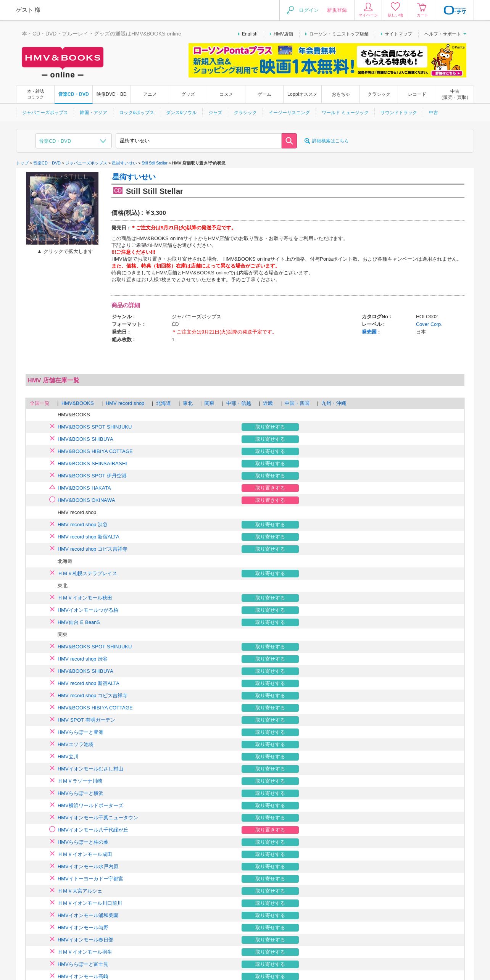The image size is (490, 980).
Task: Filter store list by 関東
Action: pos(209,403)
